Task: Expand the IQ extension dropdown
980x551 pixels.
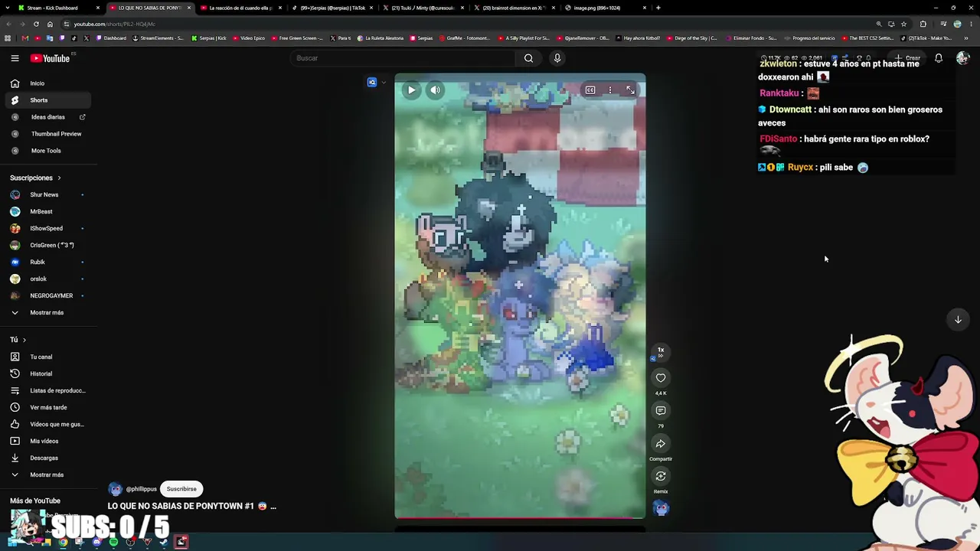Action: click(x=384, y=83)
